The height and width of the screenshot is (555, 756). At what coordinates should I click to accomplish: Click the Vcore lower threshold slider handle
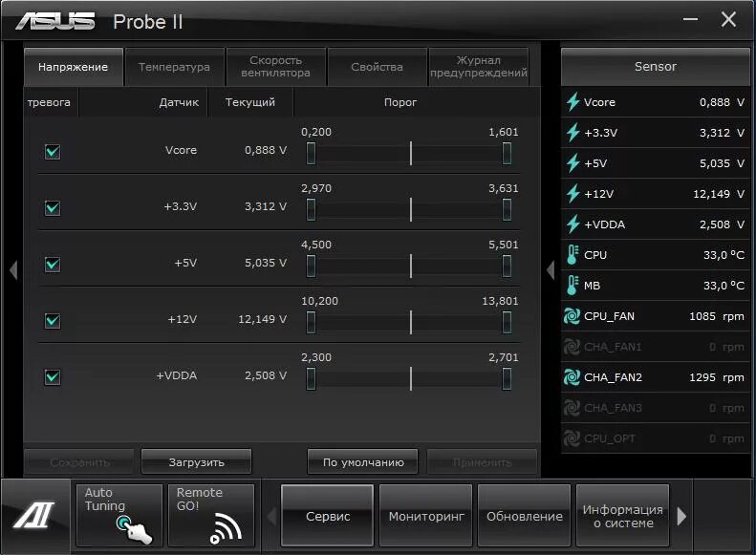[311, 154]
